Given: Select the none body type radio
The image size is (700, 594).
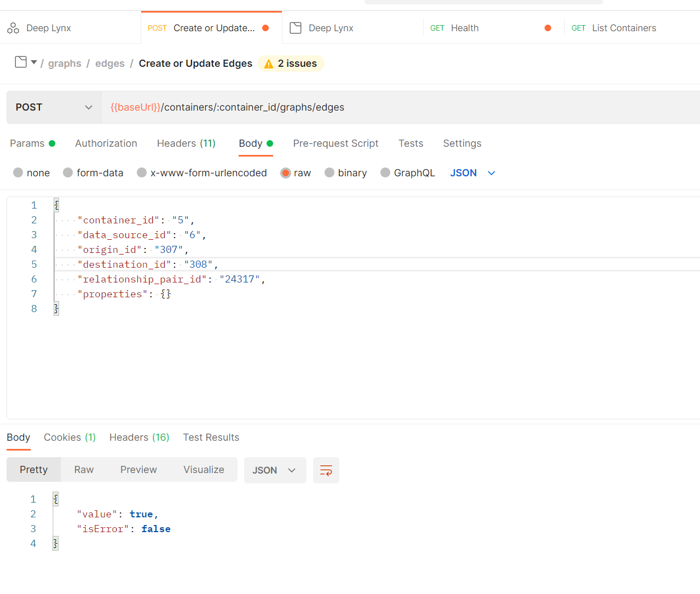Looking at the screenshot, I should point(18,173).
